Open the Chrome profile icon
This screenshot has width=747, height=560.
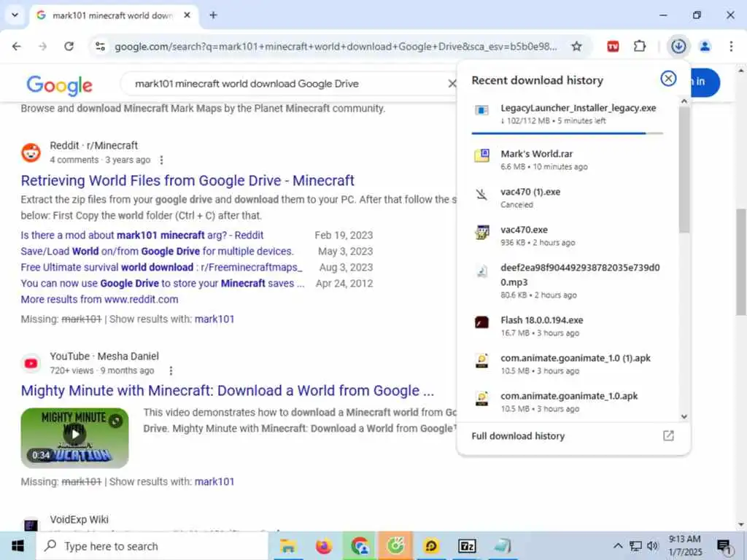click(x=705, y=46)
